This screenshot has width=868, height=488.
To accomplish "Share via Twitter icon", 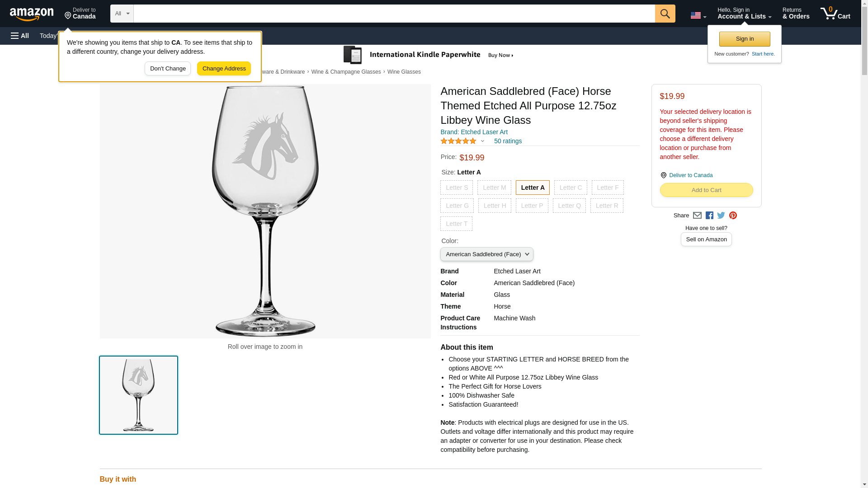I will point(721,216).
